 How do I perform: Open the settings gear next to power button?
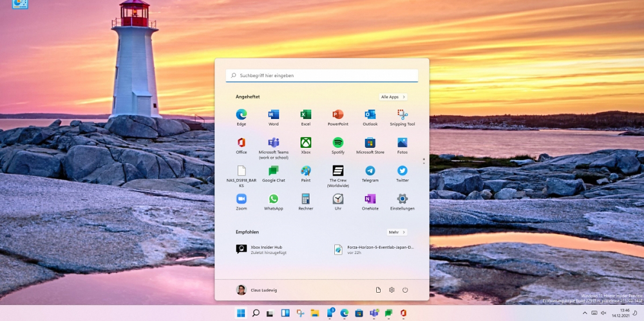(x=392, y=290)
